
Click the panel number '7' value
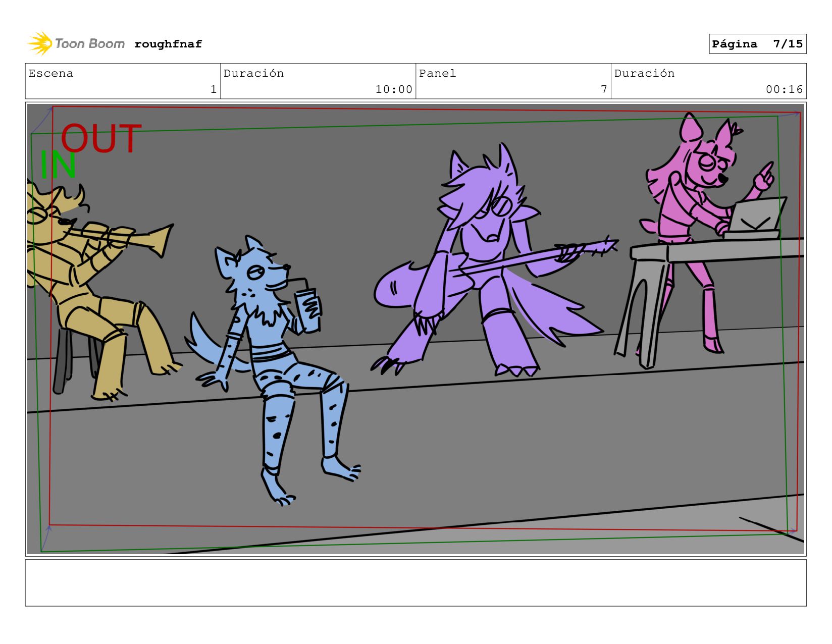point(604,89)
